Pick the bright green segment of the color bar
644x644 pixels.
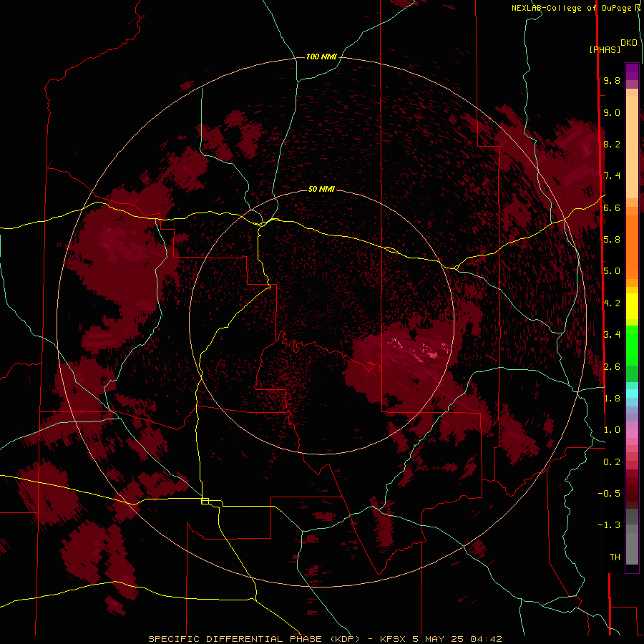[632, 345]
